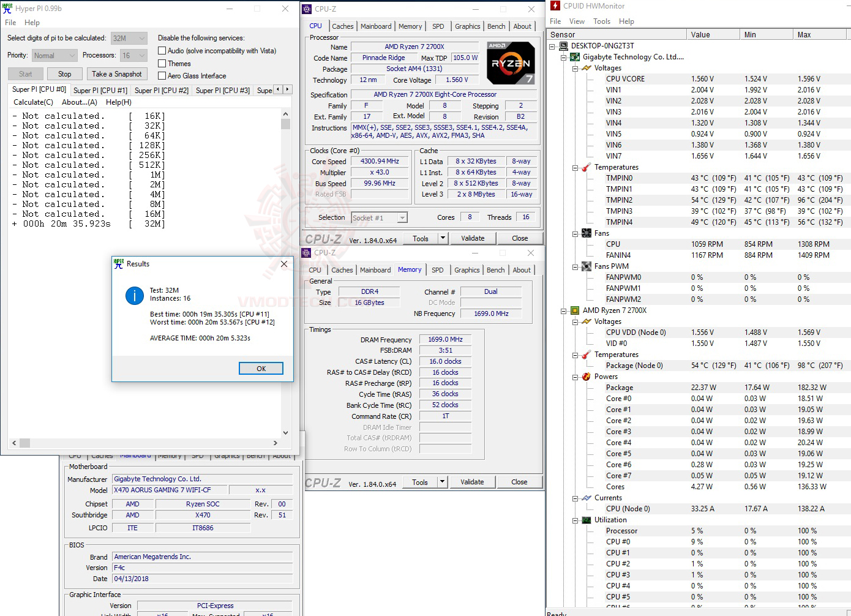Open the Tools menu in HWMonitor's menu bar
Viewport: 851px width, 616px height.
[602, 21]
